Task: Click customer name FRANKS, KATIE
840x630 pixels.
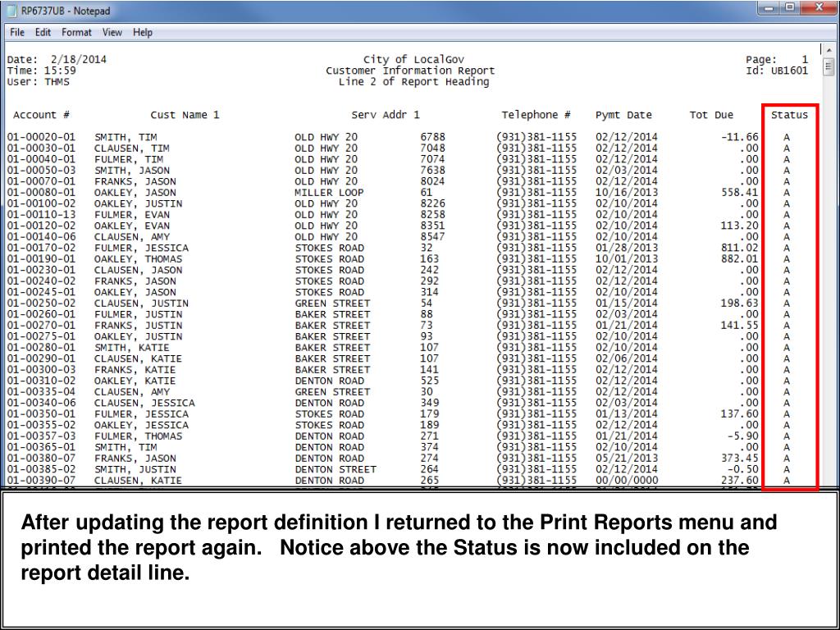Action: point(135,370)
